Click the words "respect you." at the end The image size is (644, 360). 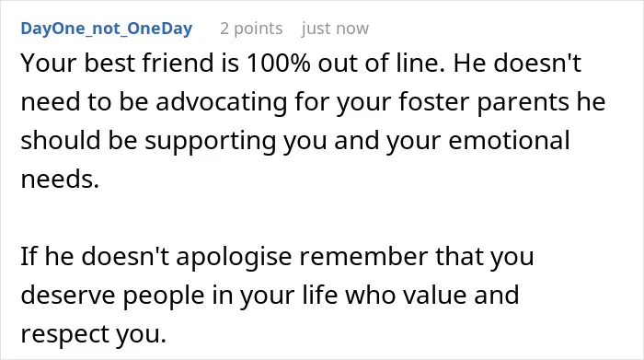(94, 334)
